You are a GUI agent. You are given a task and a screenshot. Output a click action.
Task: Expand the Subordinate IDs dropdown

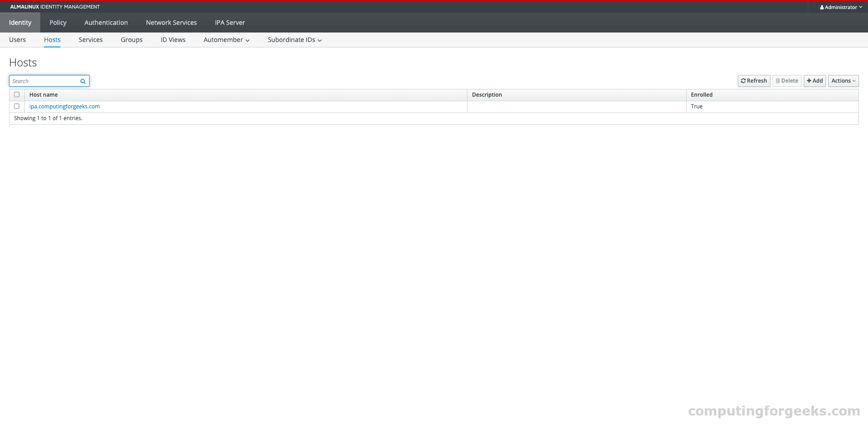pos(294,40)
